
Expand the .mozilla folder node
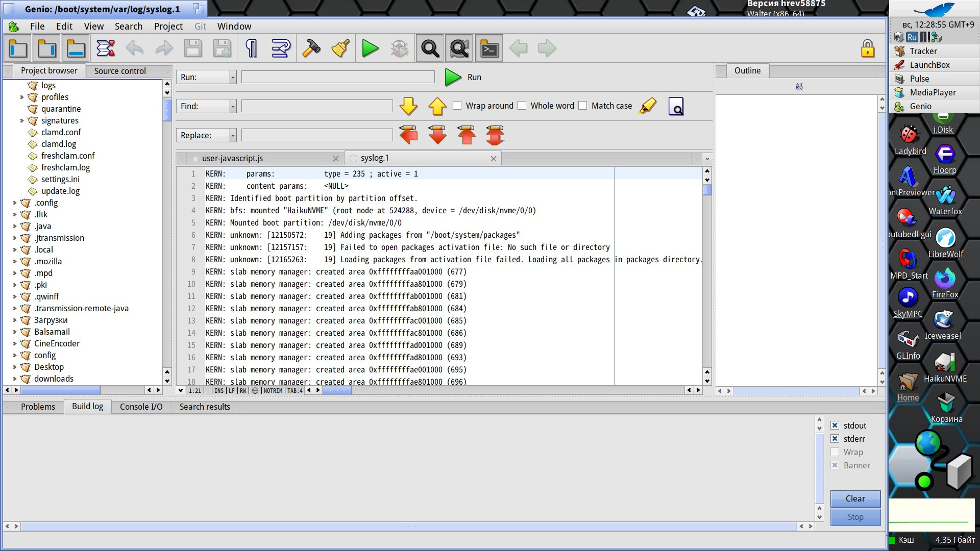point(15,262)
